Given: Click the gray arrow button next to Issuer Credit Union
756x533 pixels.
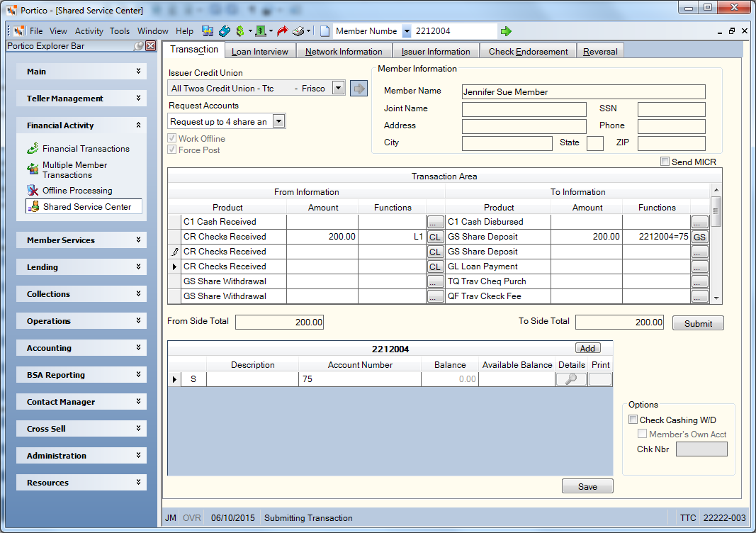Looking at the screenshot, I should (x=359, y=89).
